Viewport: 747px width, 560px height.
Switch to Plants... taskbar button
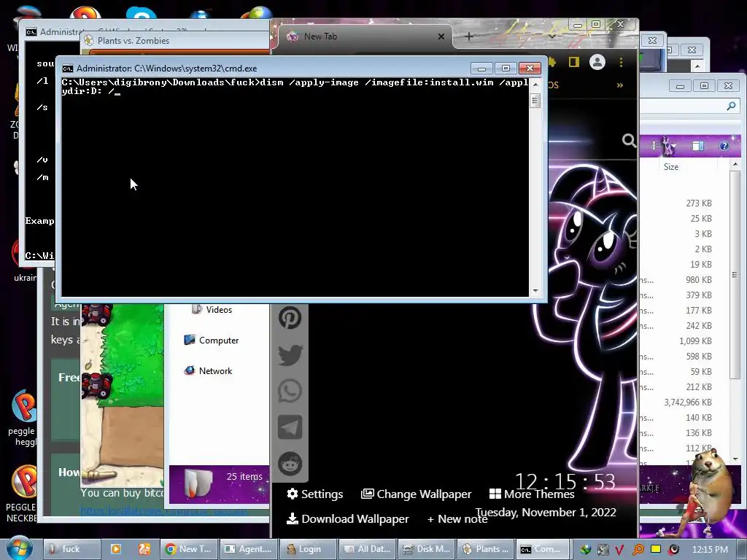(x=485, y=549)
